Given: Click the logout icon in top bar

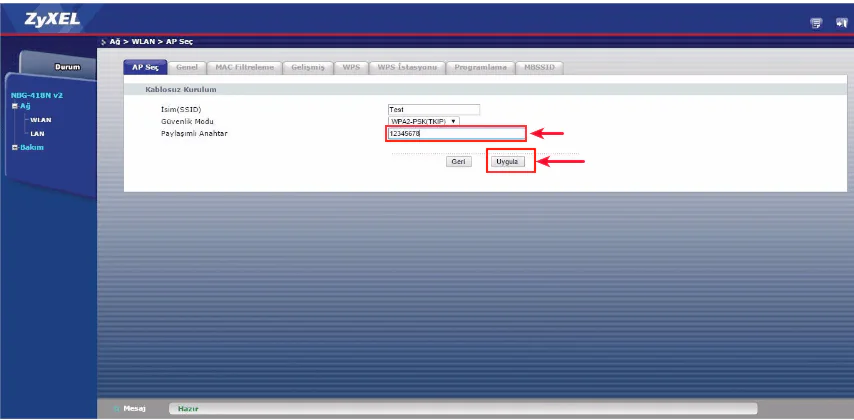Looking at the screenshot, I should (842, 23).
